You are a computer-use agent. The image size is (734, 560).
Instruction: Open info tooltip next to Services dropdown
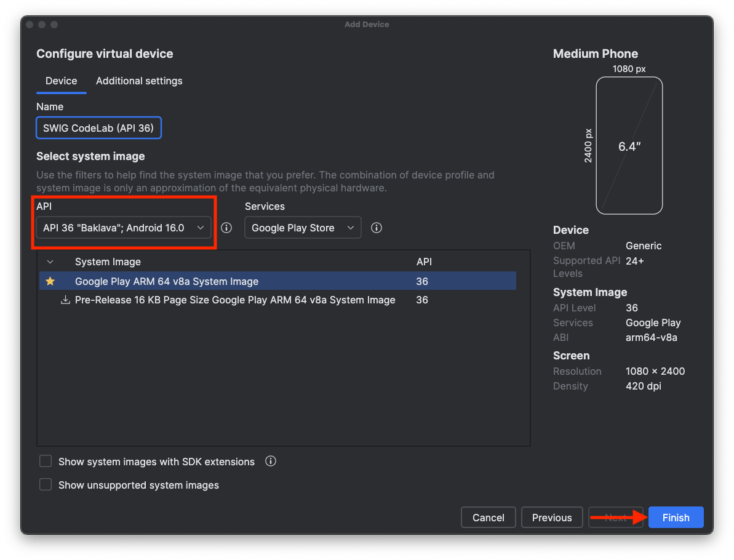coord(376,228)
